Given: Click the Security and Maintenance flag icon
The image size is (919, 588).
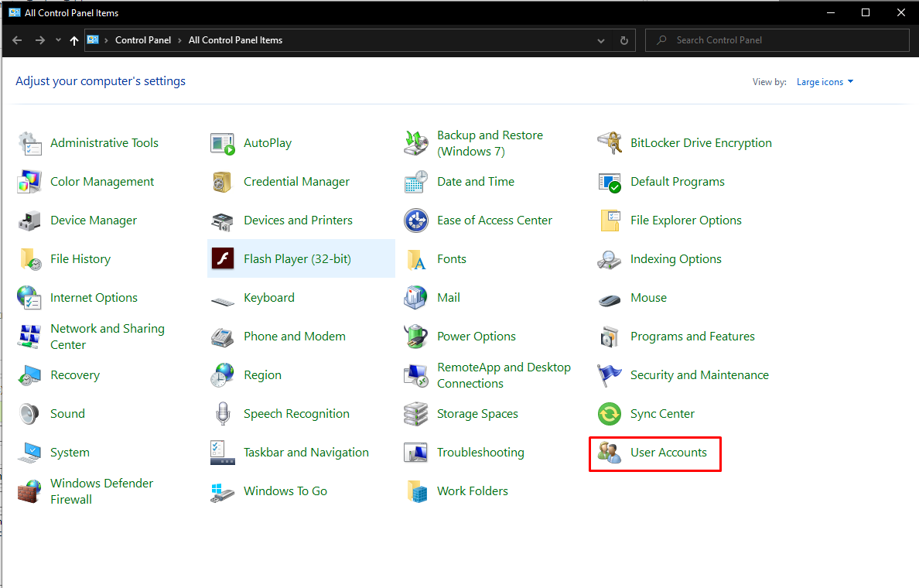Looking at the screenshot, I should tap(609, 375).
